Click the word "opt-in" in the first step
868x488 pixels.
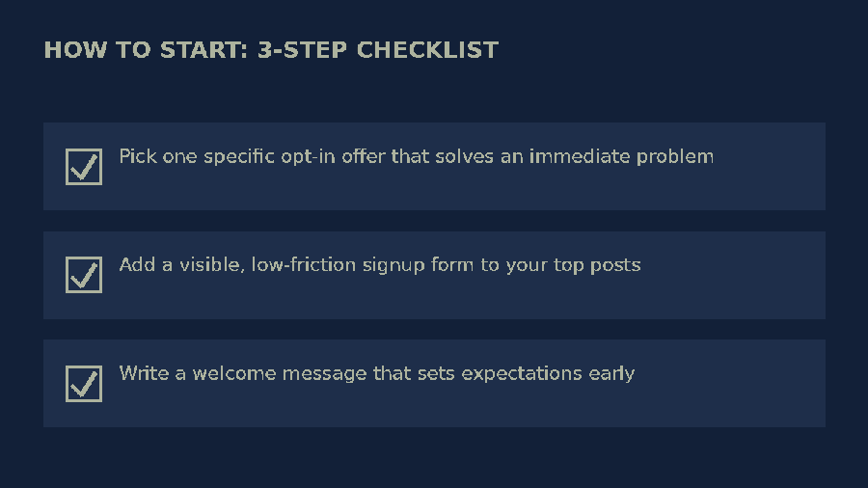click(308, 157)
